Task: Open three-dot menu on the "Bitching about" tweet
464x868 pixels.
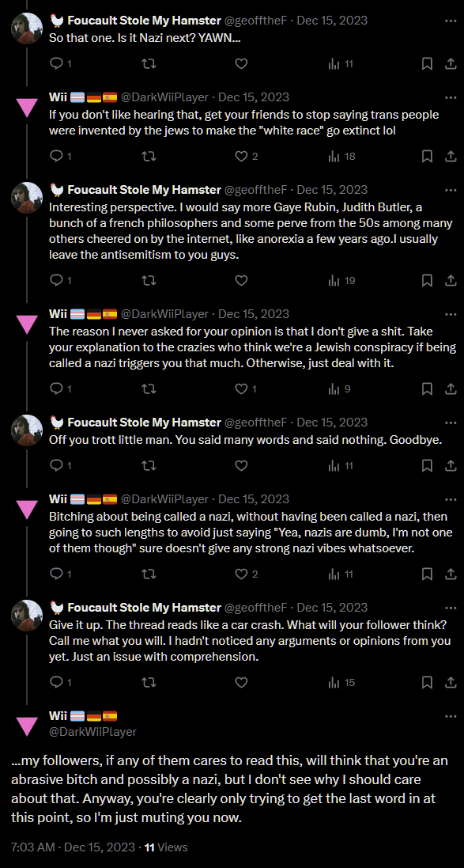Action: click(451, 499)
